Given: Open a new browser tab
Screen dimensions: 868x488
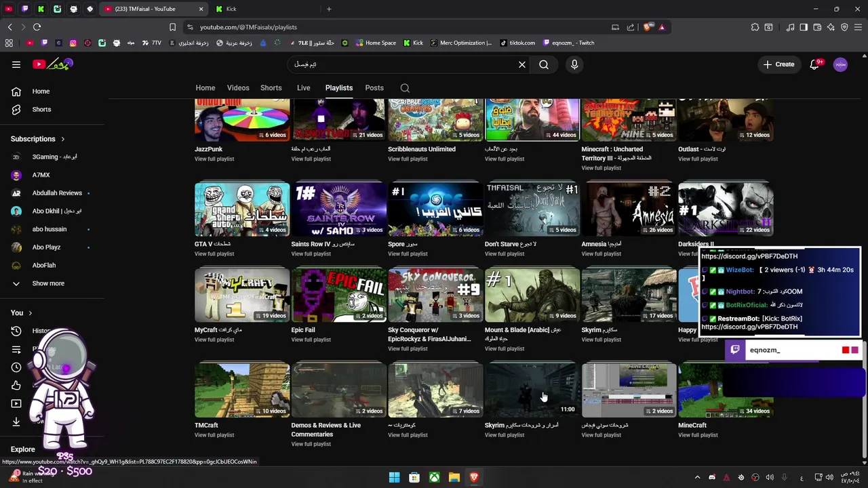Looking at the screenshot, I should (x=329, y=9).
